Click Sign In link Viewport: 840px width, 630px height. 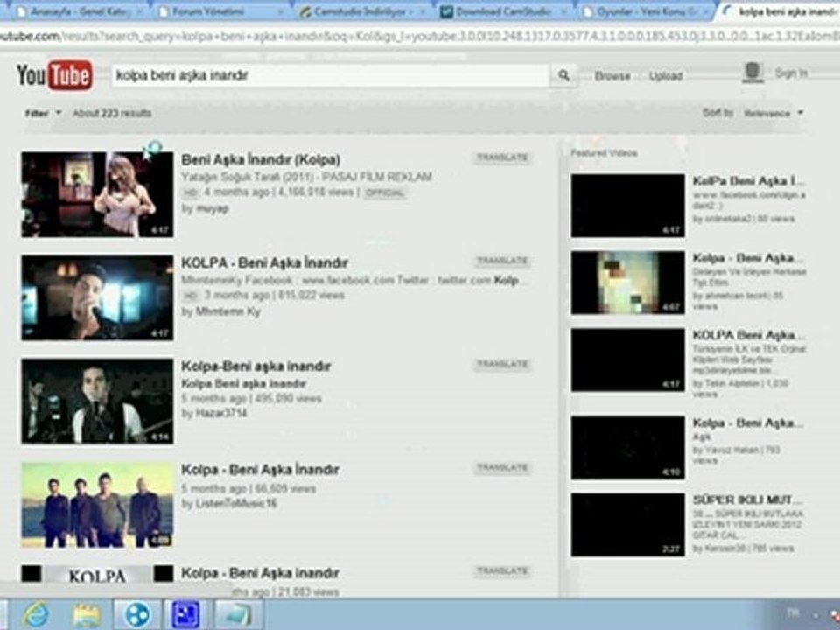tap(791, 73)
